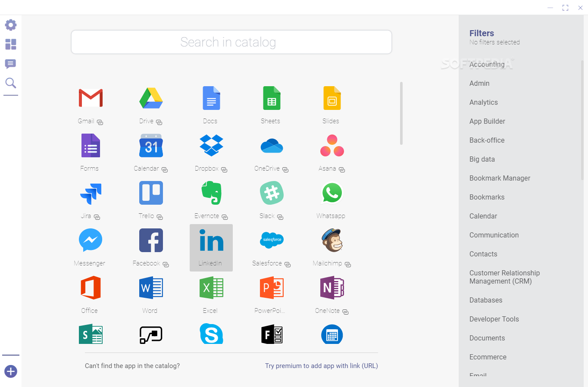This screenshot has height=387, width=588.
Task: Filter by Databases
Action: (x=486, y=300)
